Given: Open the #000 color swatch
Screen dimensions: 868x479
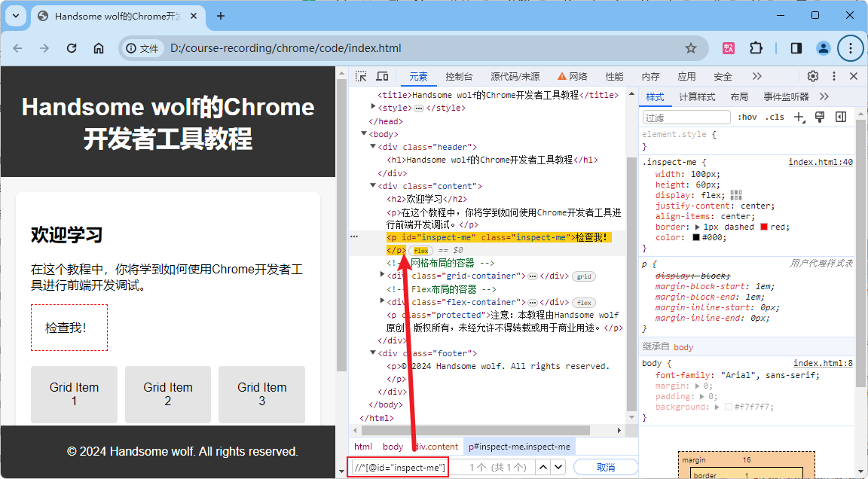Looking at the screenshot, I should pyautogui.click(x=696, y=238).
